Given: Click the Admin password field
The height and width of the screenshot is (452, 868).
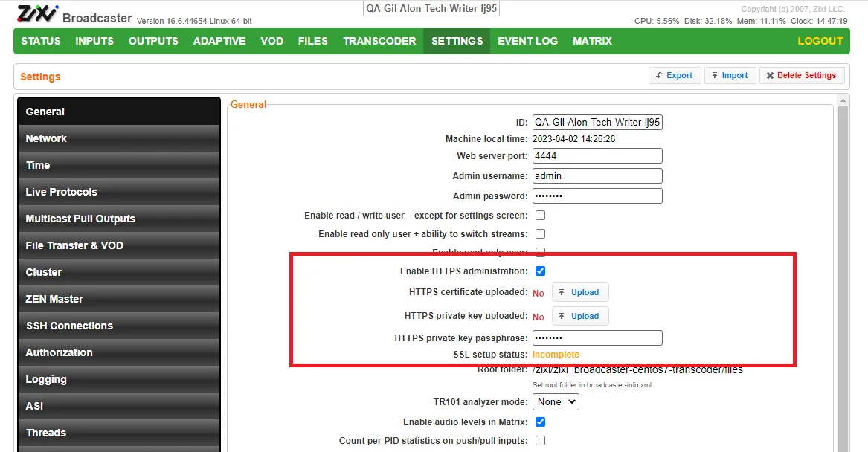Looking at the screenshot, I should tap(597, 196).
